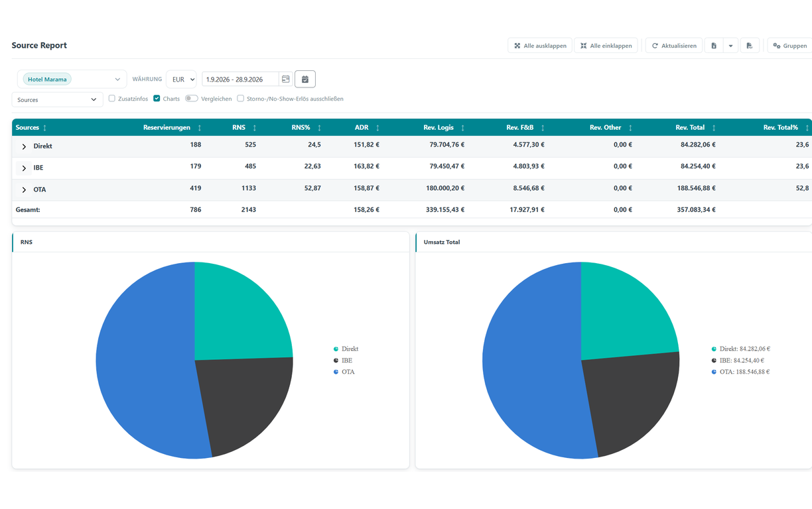Click the sort icon beside Rev. Other
The height and width of the screenshot is (509, 812).
630,128
